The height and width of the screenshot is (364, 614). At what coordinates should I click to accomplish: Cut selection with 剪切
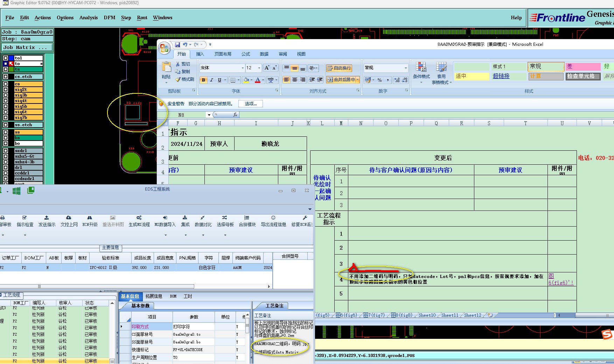coord(183,64)
